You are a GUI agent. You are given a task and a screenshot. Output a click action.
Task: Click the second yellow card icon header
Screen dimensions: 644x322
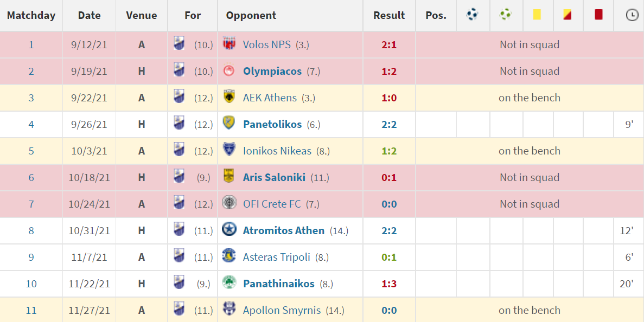click(x=567, y=15)
